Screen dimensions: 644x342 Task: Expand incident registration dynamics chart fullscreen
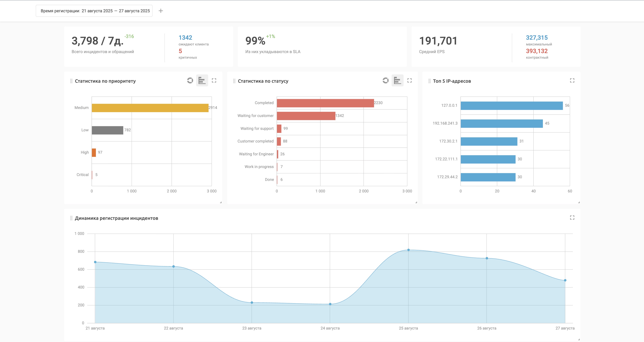[x=572, y=218]
